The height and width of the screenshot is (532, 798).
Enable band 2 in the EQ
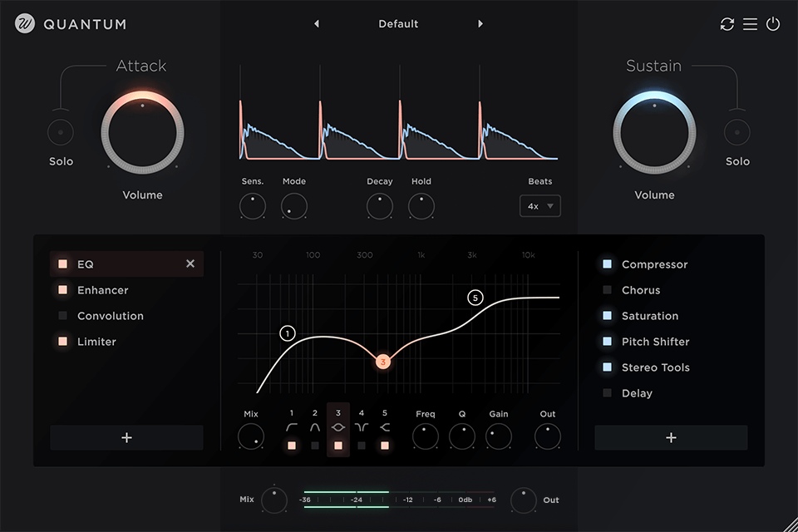314,446
